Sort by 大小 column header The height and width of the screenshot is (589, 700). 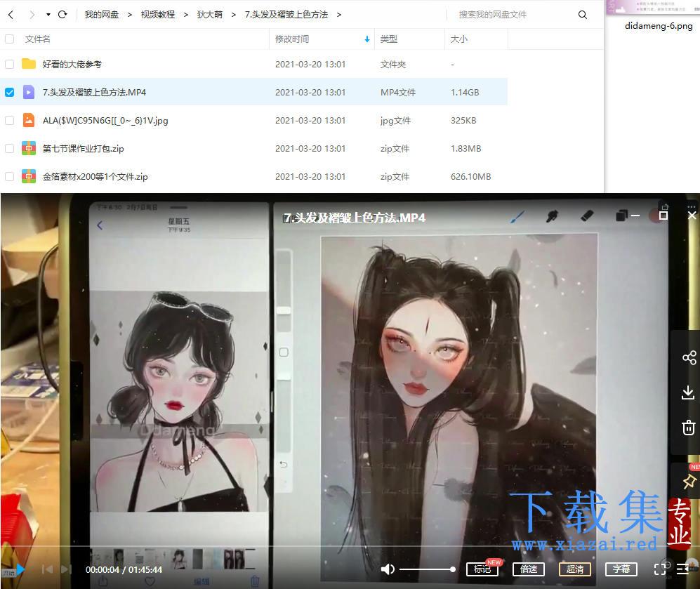click(x=459, y=39)
